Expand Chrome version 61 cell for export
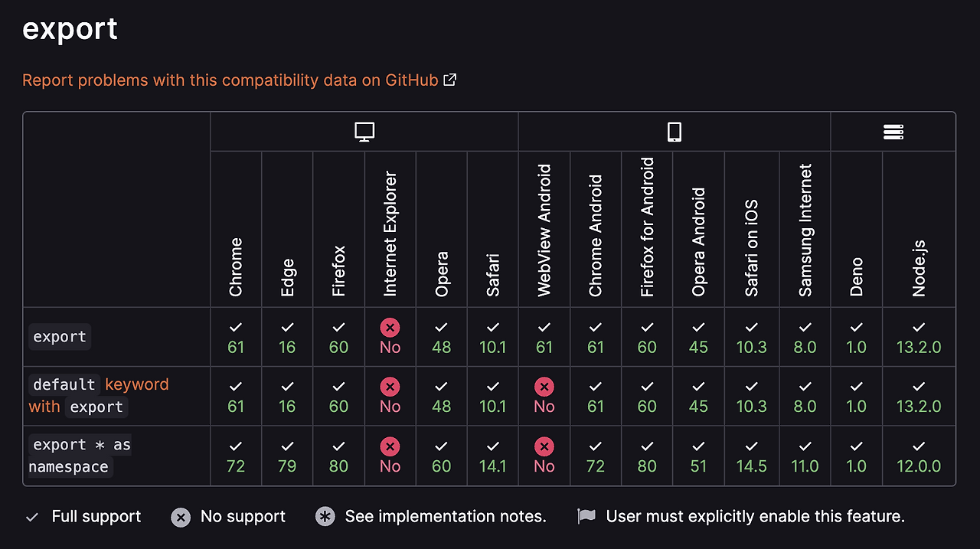The height and width of the screenshot is (549, 980). click(236, 337)
